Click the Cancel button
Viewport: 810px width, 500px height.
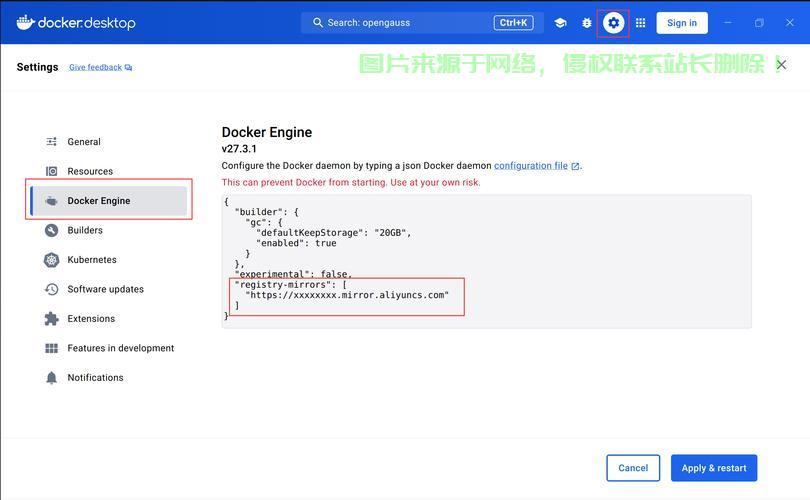[633, 468]
